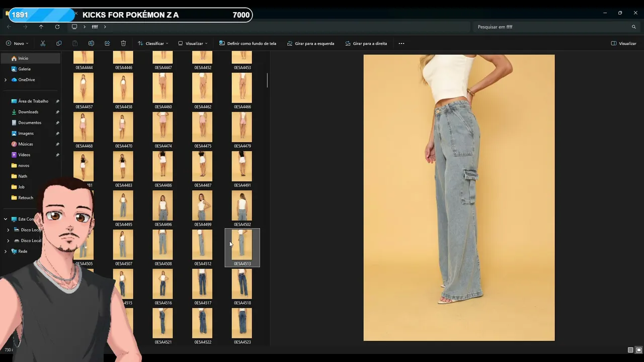Click the file list vertical scrollbar

267,80
